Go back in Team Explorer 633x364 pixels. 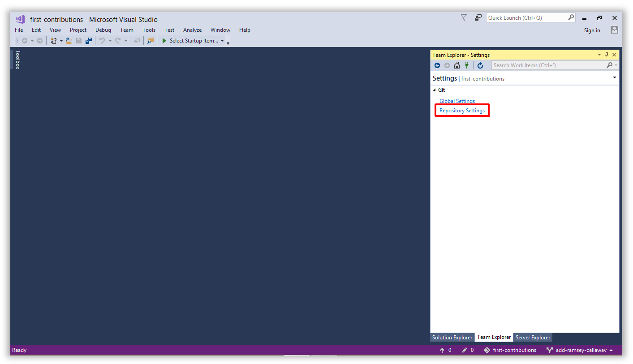click(437, 65)
